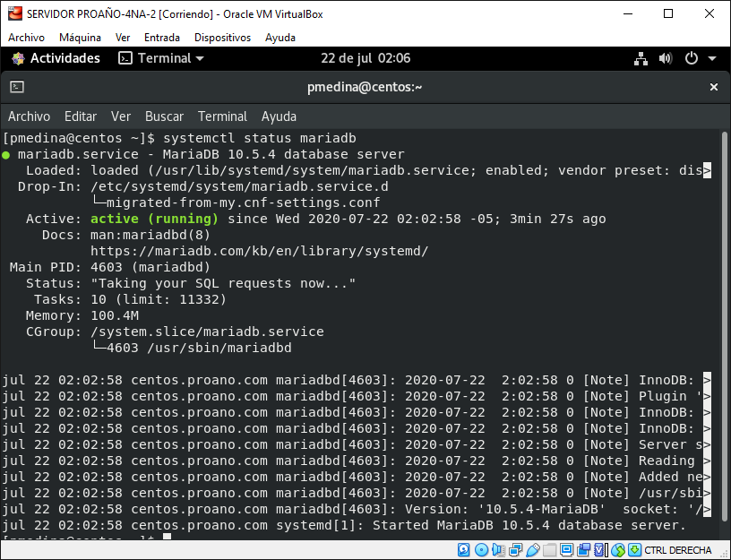
Task: Click 'migrated-from-my.cnf-settings.conf' text
Action: (x=244, y=202)
